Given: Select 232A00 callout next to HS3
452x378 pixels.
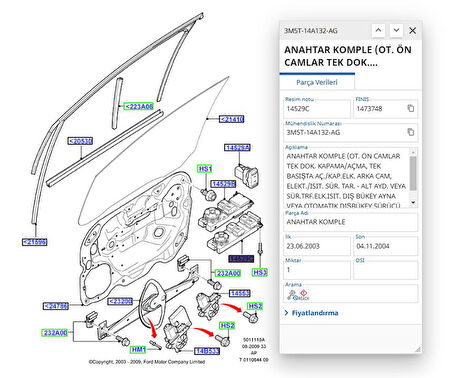Looking at the screenshot, I should click(x=228, y=273).
